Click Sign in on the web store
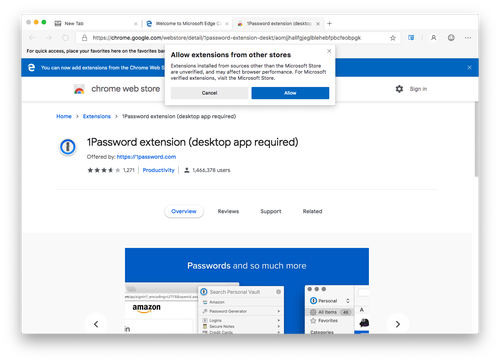Viewport: 500px width, 362px height. 418,89
